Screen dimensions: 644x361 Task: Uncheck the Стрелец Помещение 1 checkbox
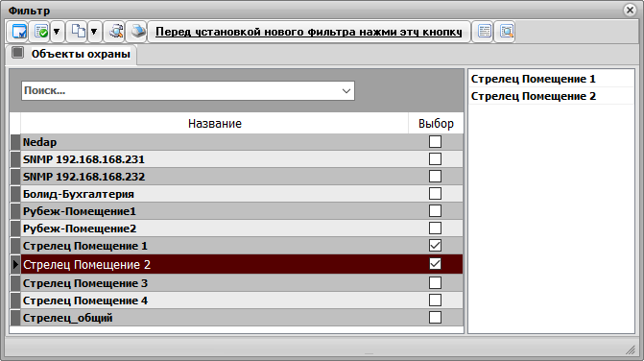[435, 245]
